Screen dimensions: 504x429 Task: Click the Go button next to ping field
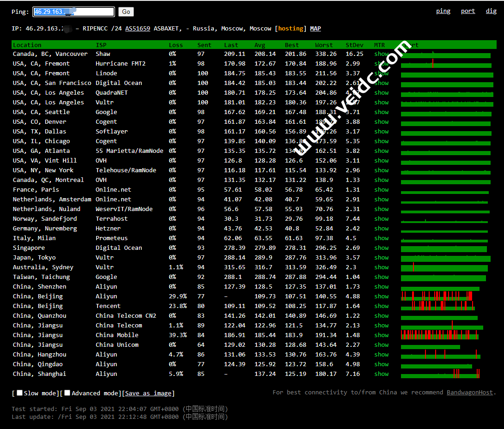pyautogui.click(x=126, y=12)
